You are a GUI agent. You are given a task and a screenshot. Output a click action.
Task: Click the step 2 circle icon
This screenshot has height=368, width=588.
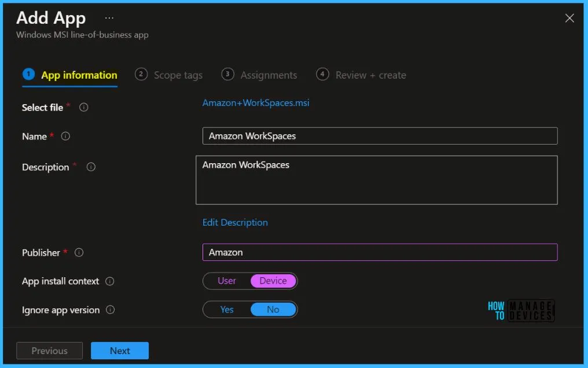click(141, 74)
